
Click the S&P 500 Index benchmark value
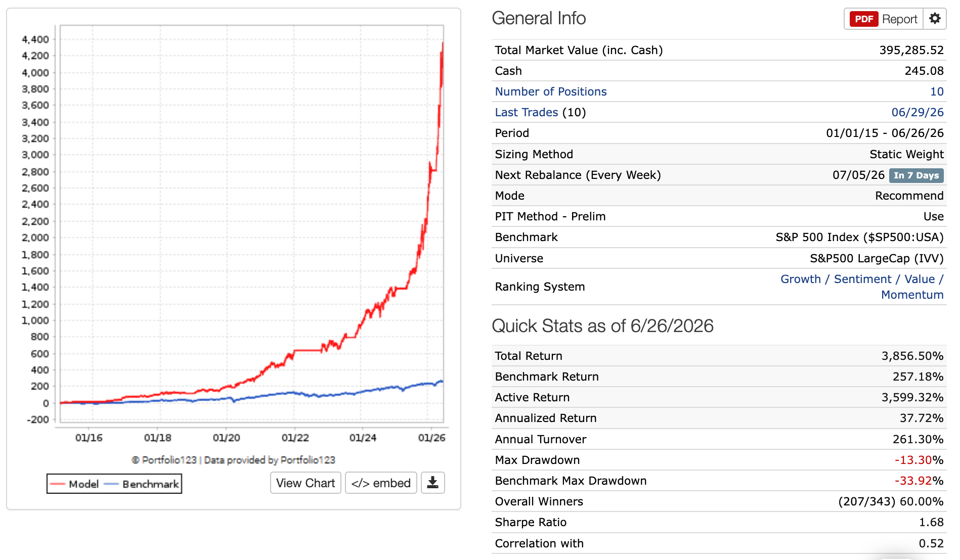859,237
